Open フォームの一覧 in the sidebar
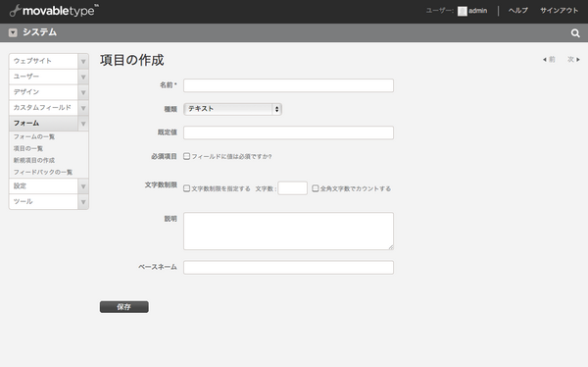Screen dimensions: 588x367 (x=34, y=136)
